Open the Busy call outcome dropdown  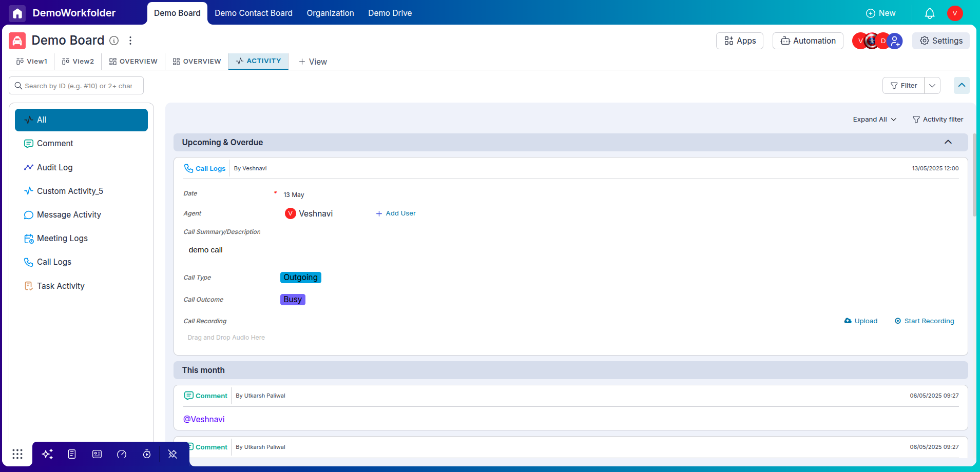[x=293, y=300]
